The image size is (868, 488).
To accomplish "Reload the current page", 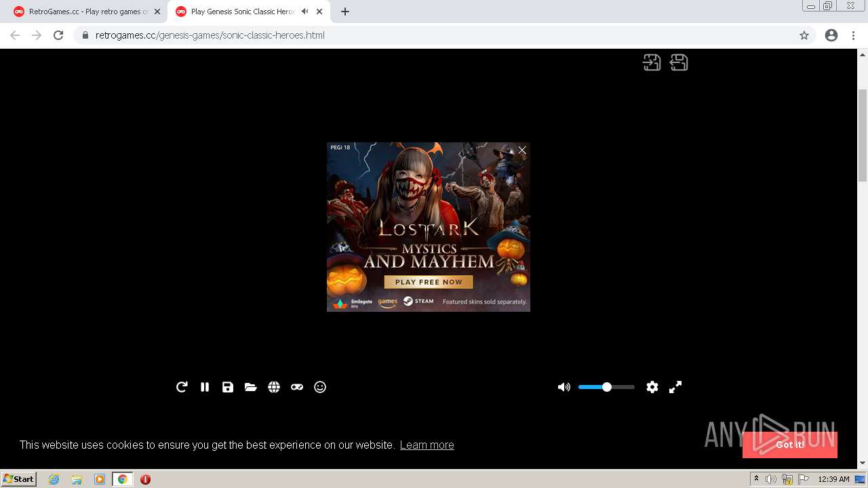I will point(58,35).
